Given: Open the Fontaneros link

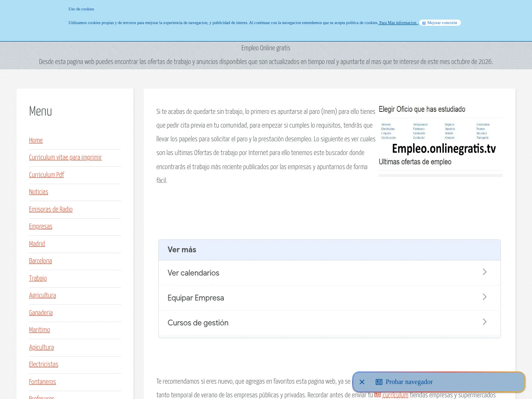Looking at the screenshot, I should pos(42,382).
